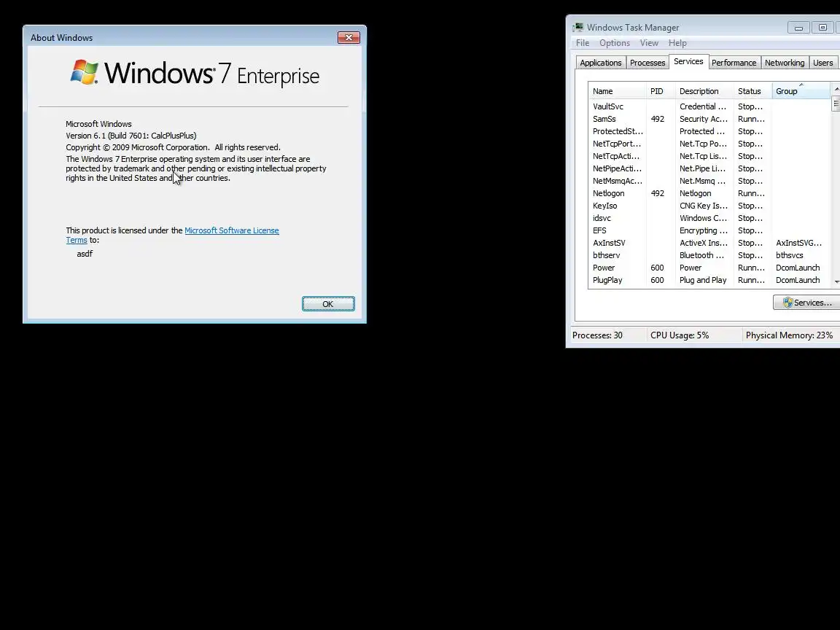Viewport: 840px width, 630px height.
Task: Click the Version 6.1 build text
Action: pos(131,136)
